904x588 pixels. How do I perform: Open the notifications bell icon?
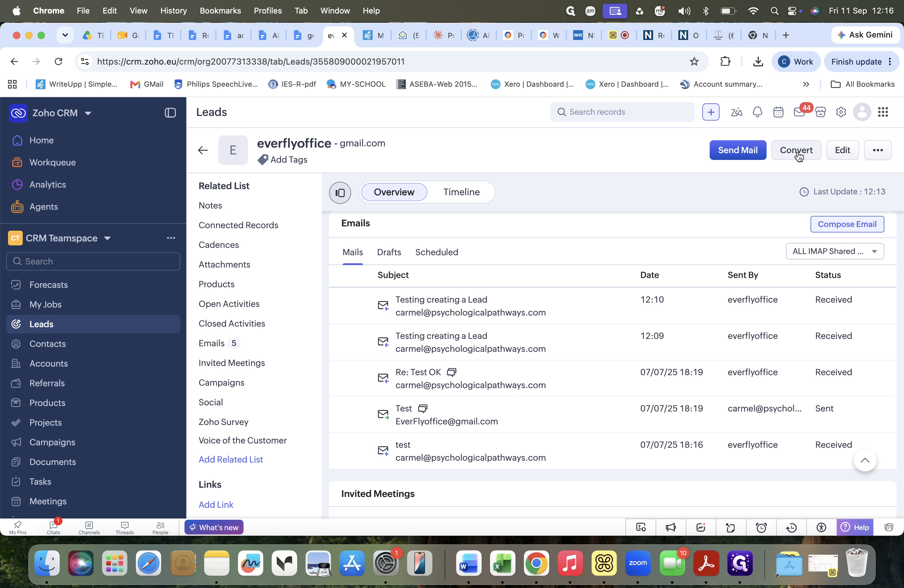[x=757, y=112]
